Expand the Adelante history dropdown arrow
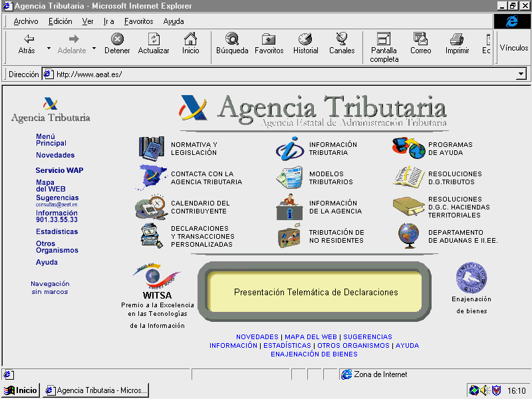The width and height of the screenshot is (532, 399). tap(94, 48)
